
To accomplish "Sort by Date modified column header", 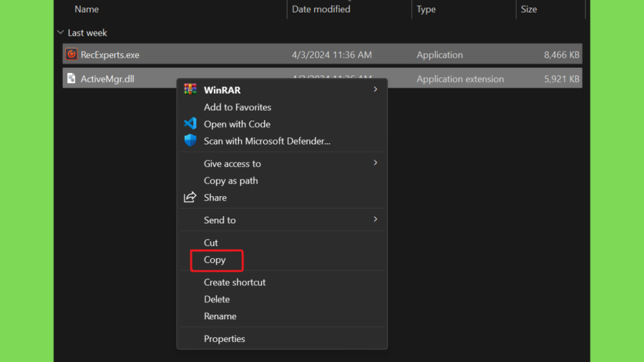I will [321, 9].
